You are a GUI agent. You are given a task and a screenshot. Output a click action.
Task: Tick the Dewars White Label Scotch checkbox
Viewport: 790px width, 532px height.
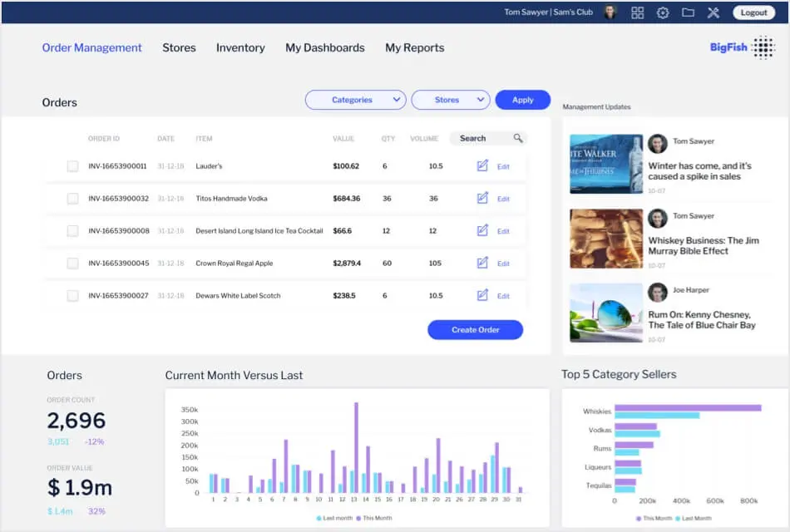(73, 296)
